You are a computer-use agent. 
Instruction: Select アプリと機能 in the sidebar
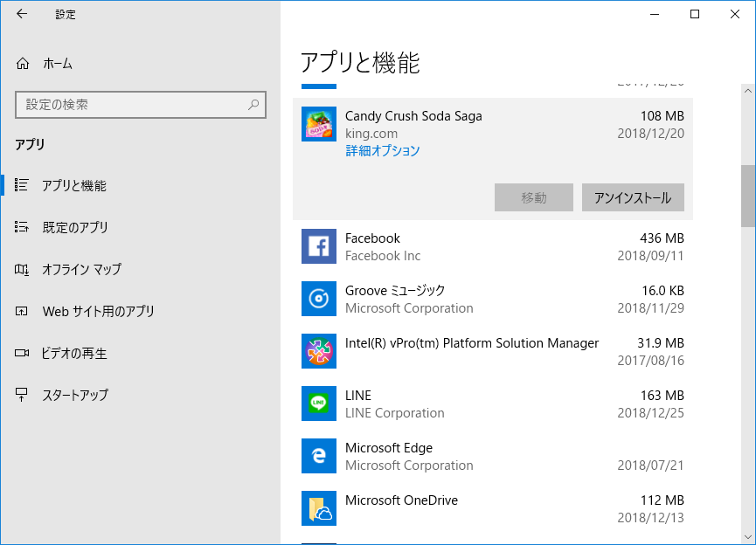click(x=74, y=185)
